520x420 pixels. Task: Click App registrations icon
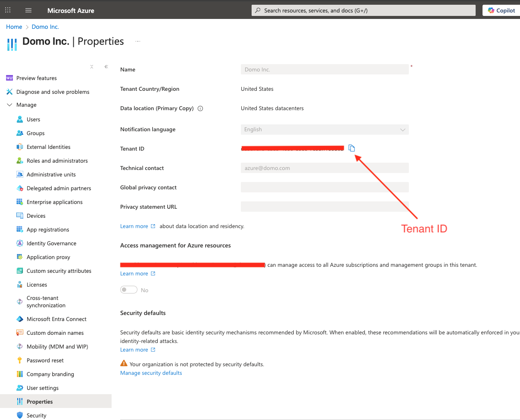point(20,229)
